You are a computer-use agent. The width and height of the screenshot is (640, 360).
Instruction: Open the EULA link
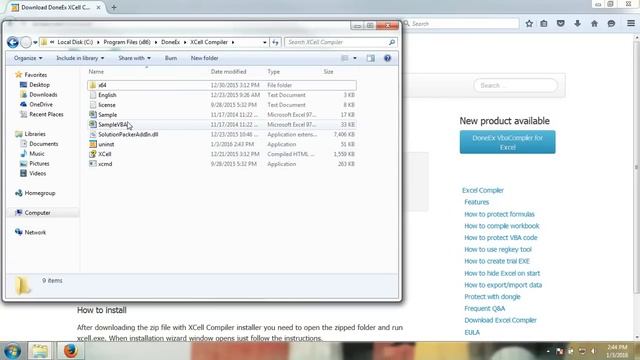472,333
